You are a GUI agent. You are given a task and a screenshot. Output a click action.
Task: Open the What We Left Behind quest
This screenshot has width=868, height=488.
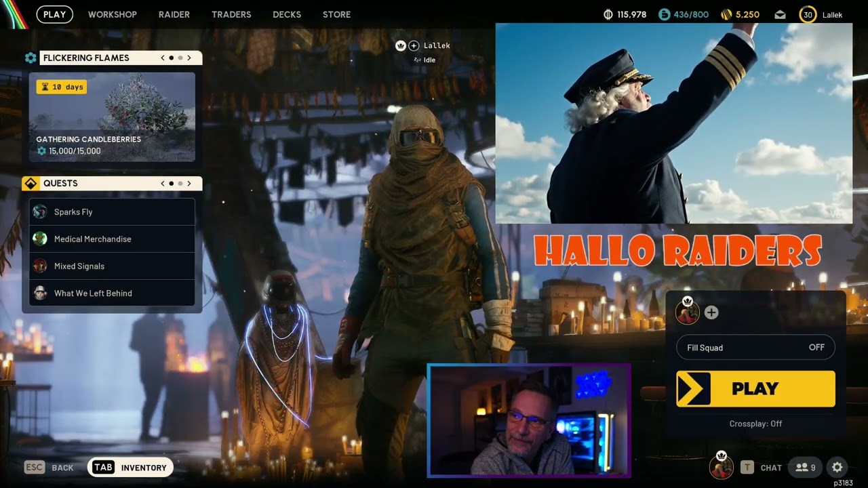pyautogui.click(x=113, y=293)
